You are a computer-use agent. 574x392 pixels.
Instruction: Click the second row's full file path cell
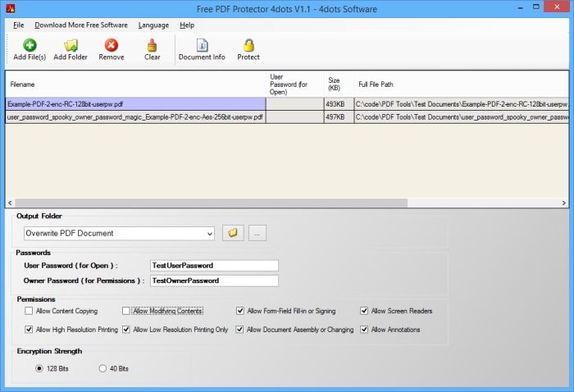click(x=461, y=117)
